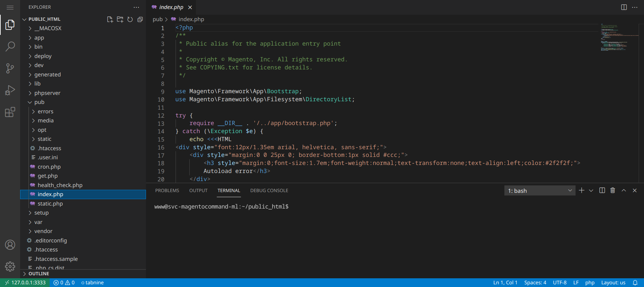The height and width of the screenshot is (287, 644).
Task: Maximize the terminal panel size
Action: tap(624, 190)
